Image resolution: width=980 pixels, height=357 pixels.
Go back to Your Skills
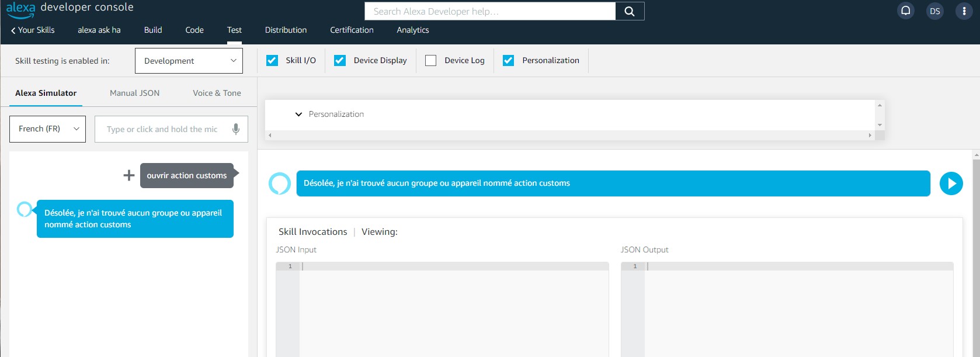[x=33, y=30]
